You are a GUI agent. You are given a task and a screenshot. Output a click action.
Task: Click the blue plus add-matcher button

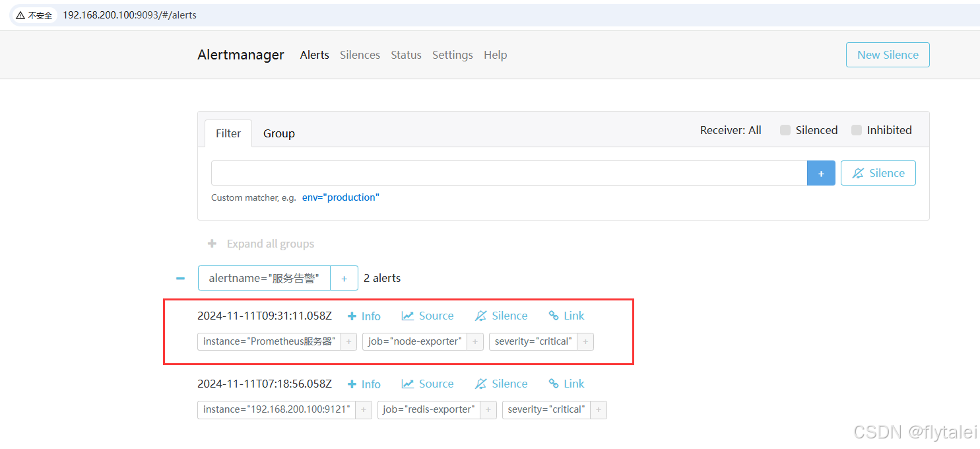pos(821,173)
